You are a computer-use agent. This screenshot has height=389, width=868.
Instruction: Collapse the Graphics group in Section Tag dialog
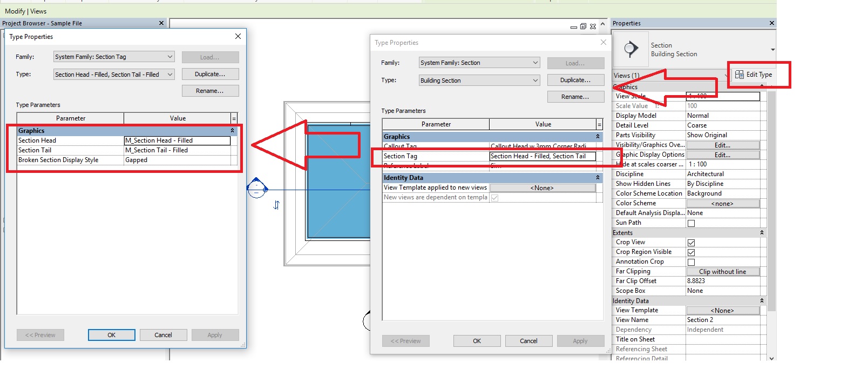(233, 131)
